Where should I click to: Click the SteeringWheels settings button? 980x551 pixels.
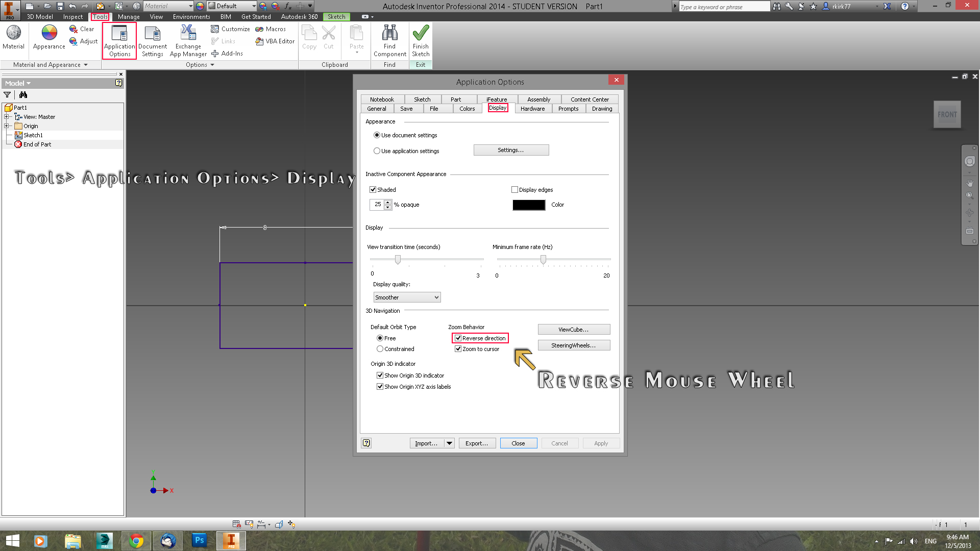click(x=573, y=345)
